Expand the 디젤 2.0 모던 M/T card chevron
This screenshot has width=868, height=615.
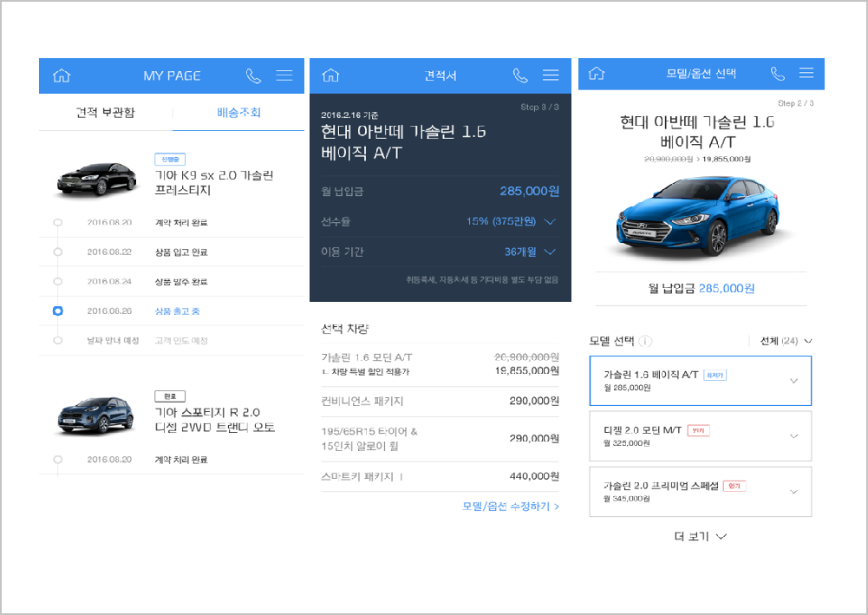(x=793, y=436)
